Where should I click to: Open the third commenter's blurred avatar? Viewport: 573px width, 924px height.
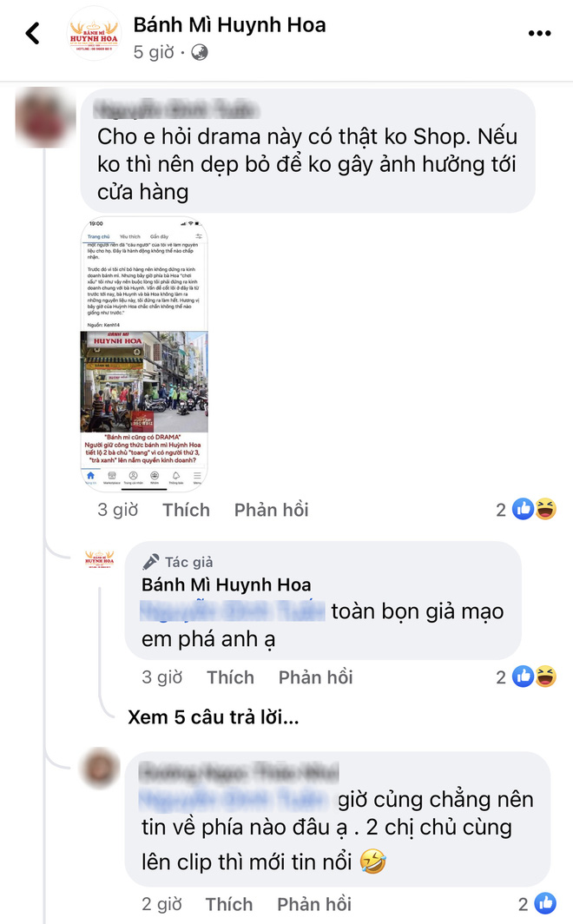101,768
